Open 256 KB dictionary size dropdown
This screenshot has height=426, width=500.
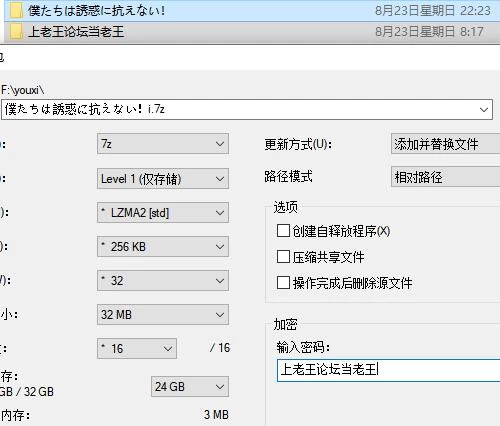click(163, 247)
